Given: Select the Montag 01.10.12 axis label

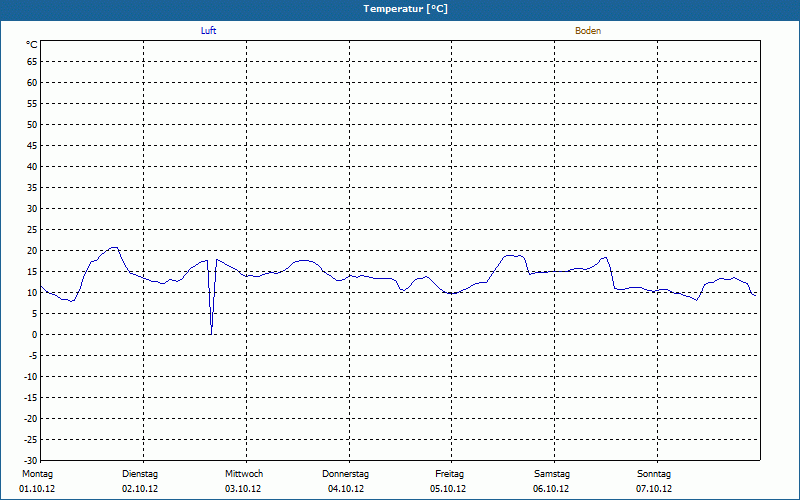Looking at the screenshot, I should (x=37, y=481).
